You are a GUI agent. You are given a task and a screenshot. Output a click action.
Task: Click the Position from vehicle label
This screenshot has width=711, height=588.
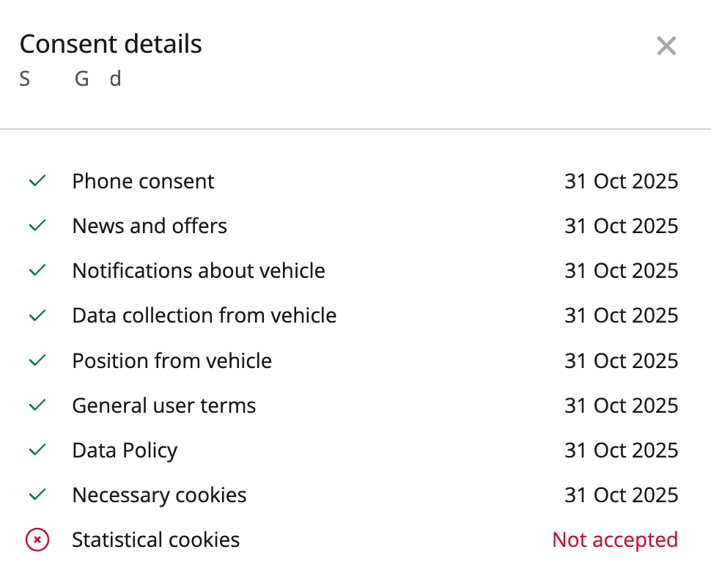[172, 361]
